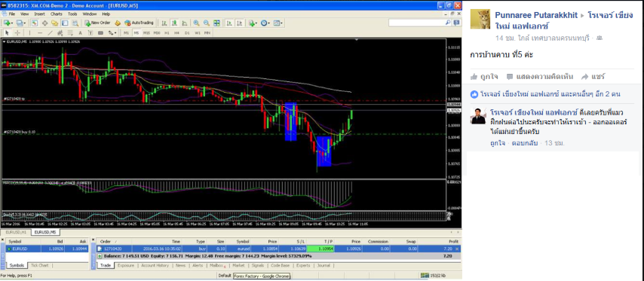644x281 pixels.
Task: Click the zoom in magnifier icon
Action: 196,23
